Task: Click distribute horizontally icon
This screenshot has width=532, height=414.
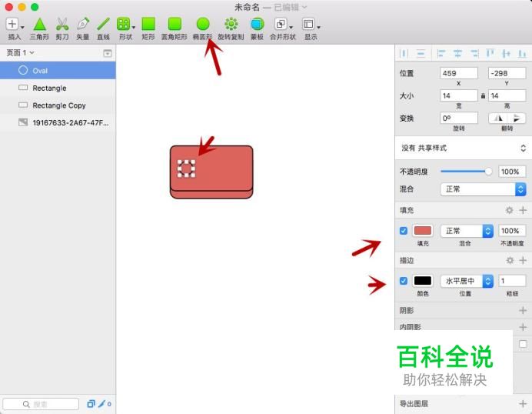Action: click(x=404, y=53)
